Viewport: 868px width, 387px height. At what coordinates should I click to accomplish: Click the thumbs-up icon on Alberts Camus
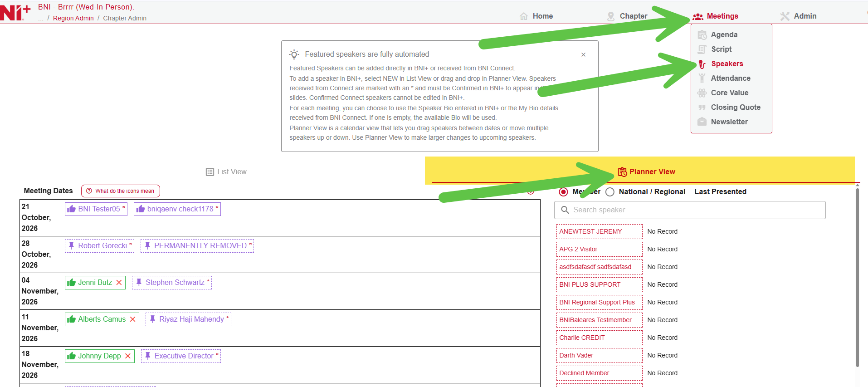71,319
